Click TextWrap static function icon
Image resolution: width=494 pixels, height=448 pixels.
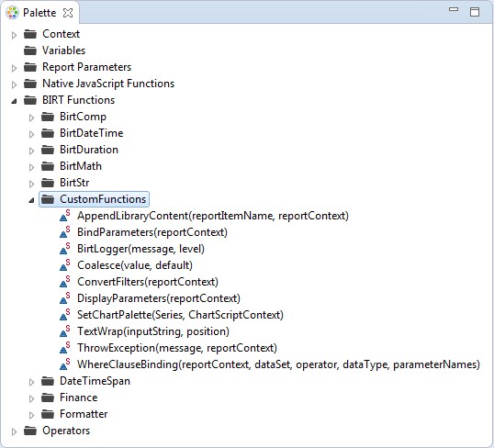pos(65,331)
